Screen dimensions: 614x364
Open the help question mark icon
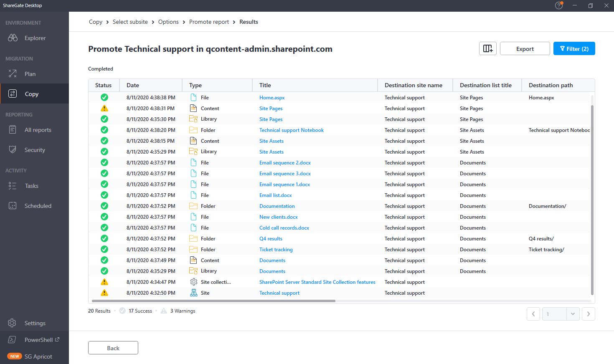tap(559, 5)
